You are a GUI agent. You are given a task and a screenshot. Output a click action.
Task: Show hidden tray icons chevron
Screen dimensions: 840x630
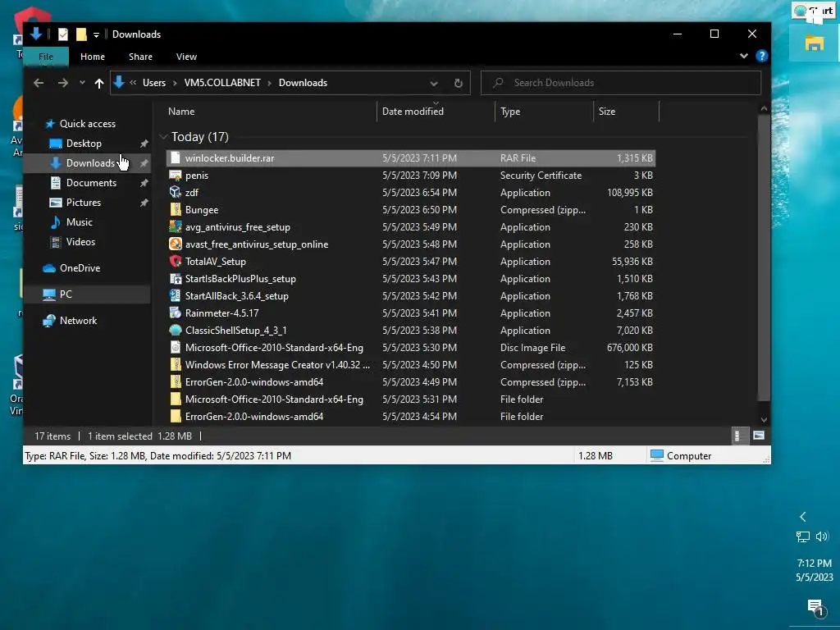(802, 517)
